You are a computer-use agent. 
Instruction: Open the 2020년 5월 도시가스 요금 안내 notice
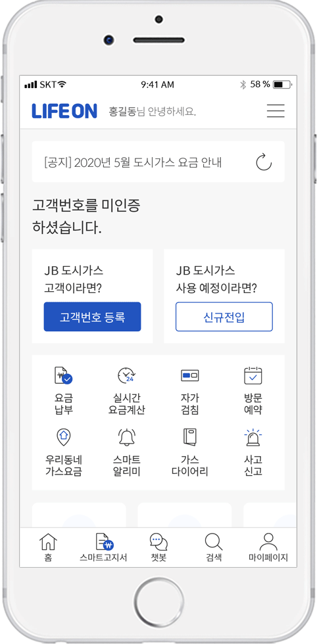click(133, 163)
